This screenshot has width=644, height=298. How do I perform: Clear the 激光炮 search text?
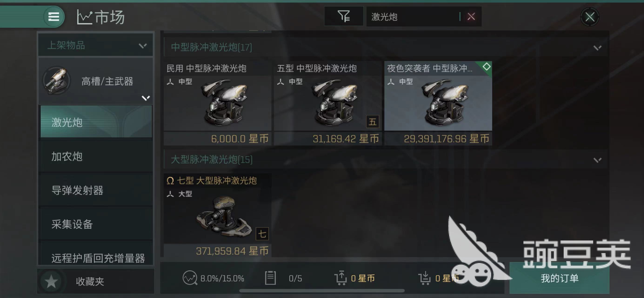pos(471,17)
